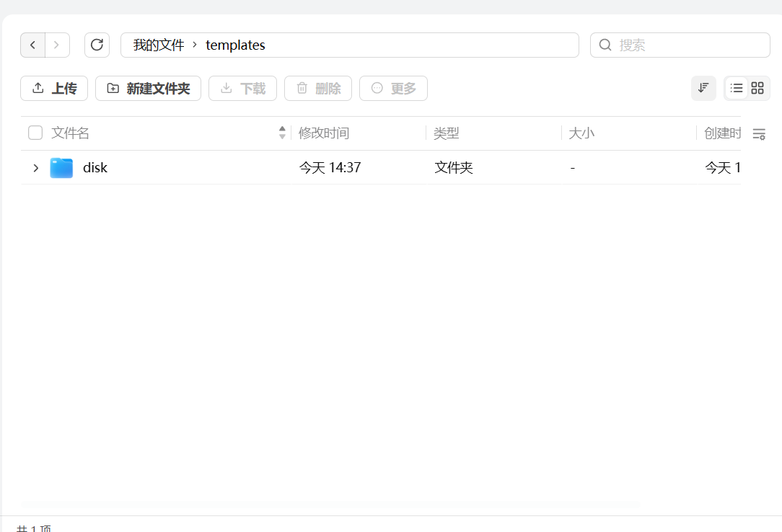Focus the 搜索 search field
Image resolution: width=782 pixels, height=532 pixels.
pyautogui.click(x=680, y=45)
